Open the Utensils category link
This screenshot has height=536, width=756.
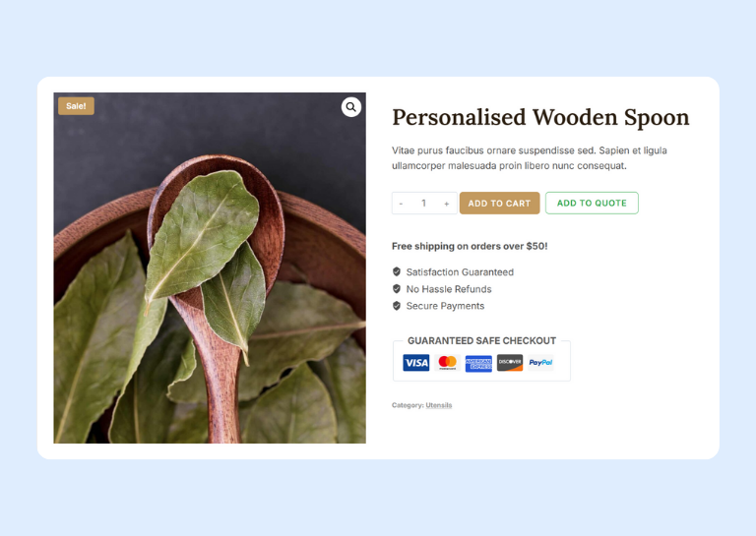pyautogui.click(x=439, y=405)
